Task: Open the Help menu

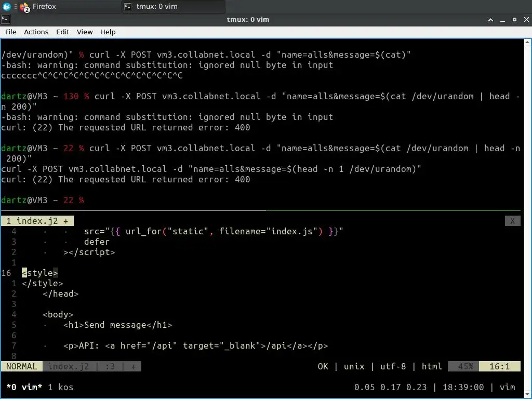Action: [x=108, y=32]
